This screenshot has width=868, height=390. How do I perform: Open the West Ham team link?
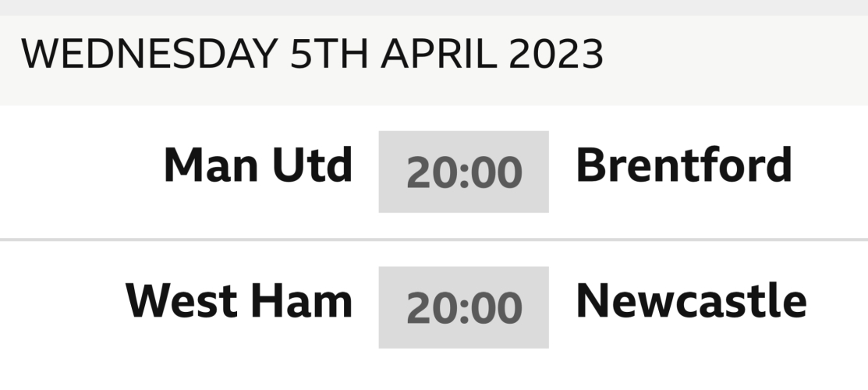tap(239, 301)
